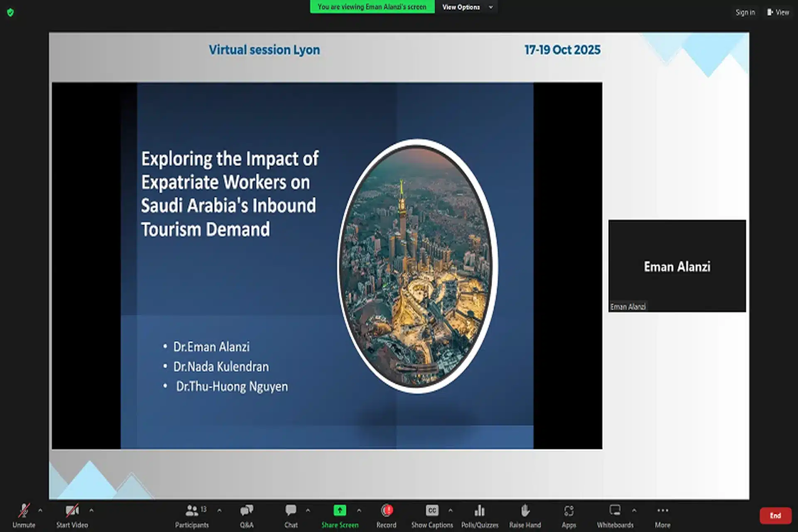Start Video camera
Viewport: 798px width, 532px height.
coord(72,511)
